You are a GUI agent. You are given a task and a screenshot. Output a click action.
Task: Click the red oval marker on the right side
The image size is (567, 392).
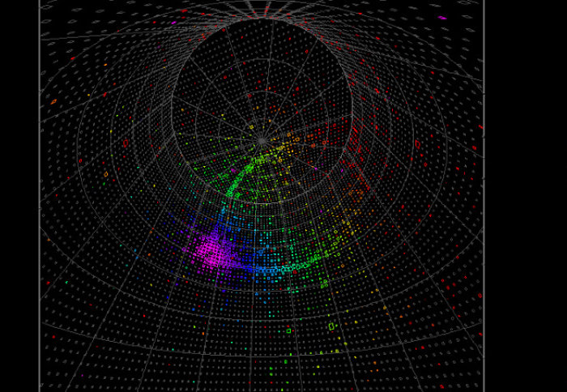418,145
